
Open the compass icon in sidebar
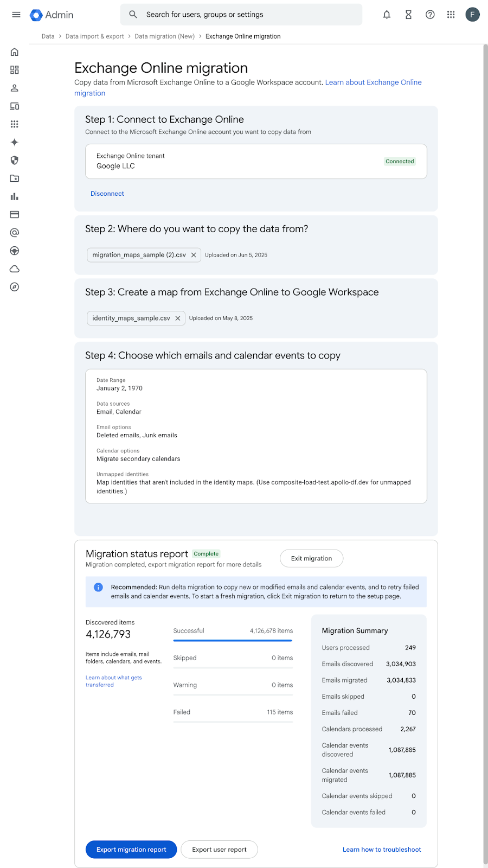[x=15, y=287]
